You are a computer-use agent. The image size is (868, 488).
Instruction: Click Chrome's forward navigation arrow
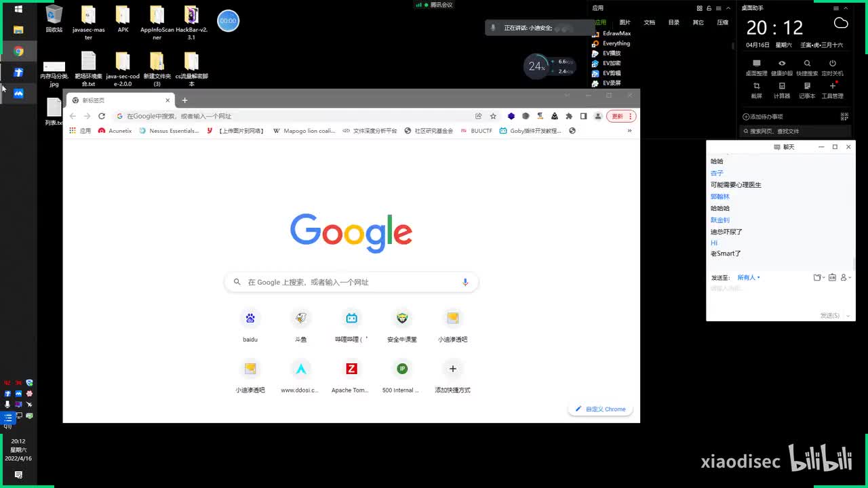pos(87,116)
